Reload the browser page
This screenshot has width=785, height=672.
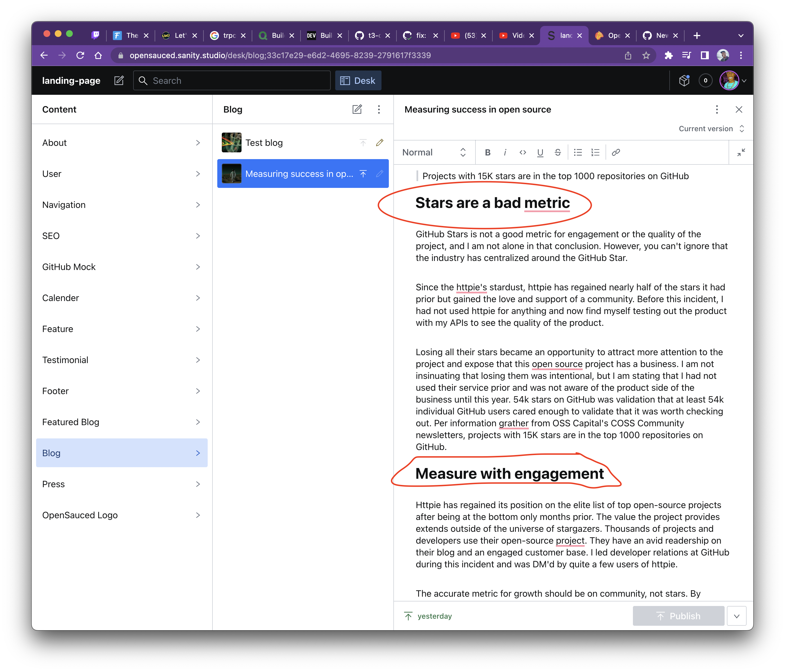(80, 55)
